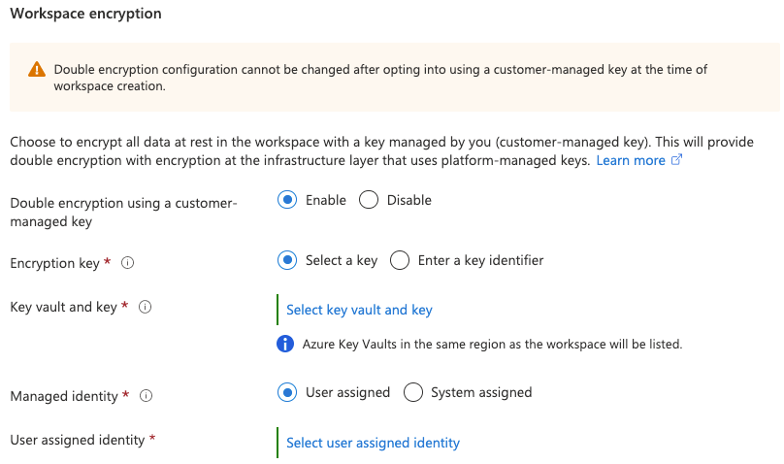This screenshot has height=464, width=784.
Task: Set managed identity to User assigned
Action: click(x=287, y=392)
